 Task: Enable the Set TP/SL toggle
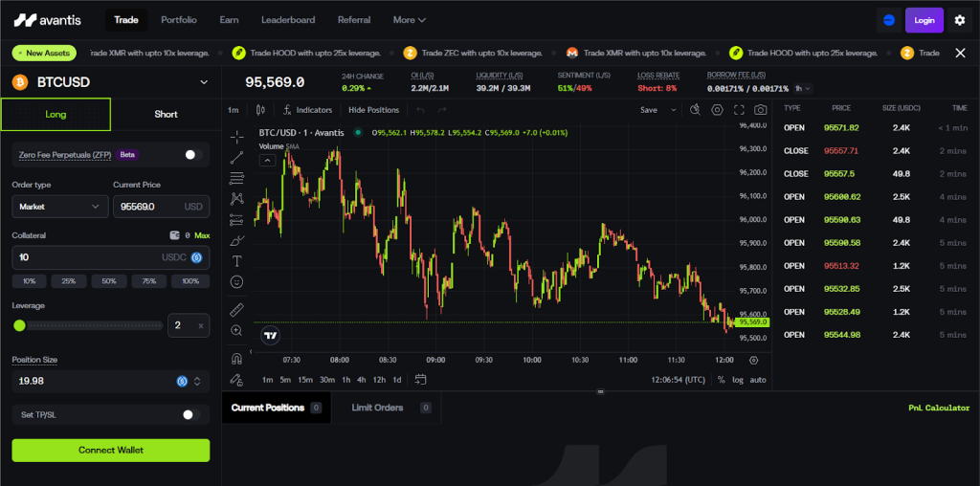pyautogui.click(x=191, y=414)
